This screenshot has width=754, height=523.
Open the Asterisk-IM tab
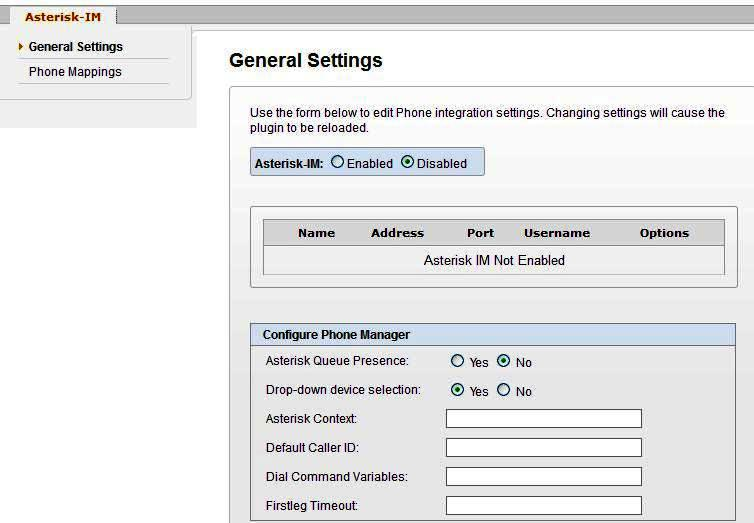click(x=63, y=17)
